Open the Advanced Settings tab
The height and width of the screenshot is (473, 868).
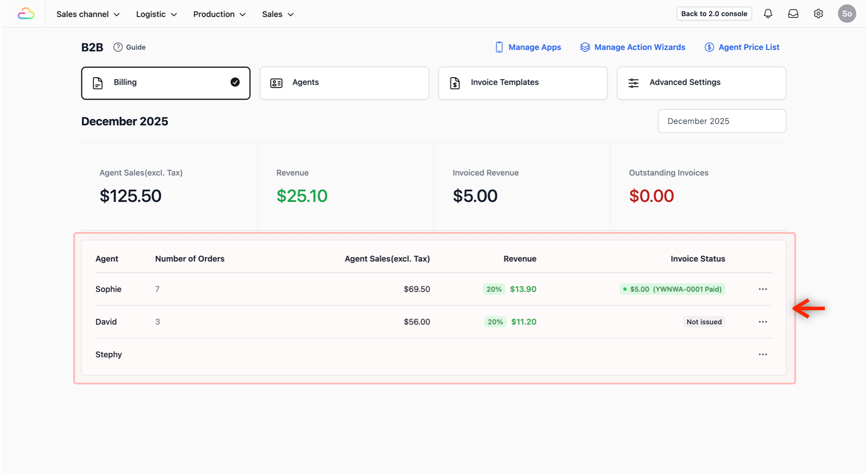pyautogui.click(x=701, y=83)
